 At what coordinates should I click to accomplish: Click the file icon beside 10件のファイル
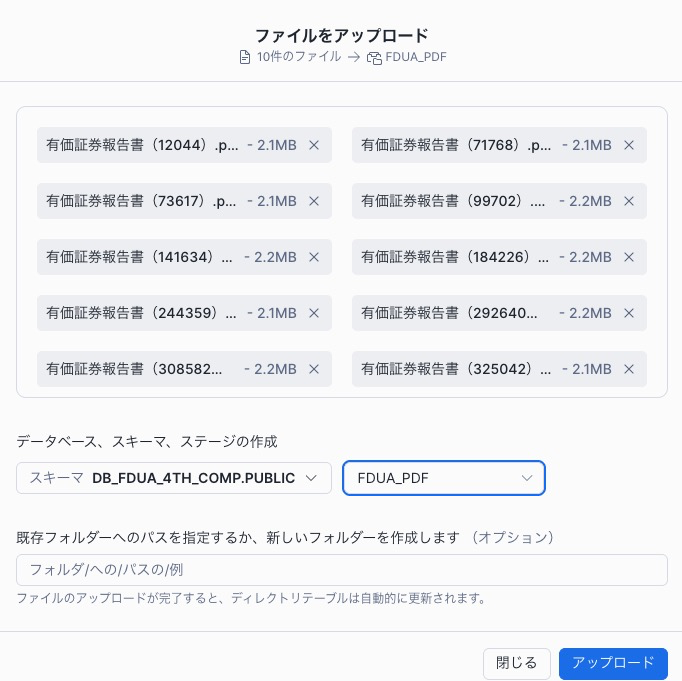[x=245, y=57]
